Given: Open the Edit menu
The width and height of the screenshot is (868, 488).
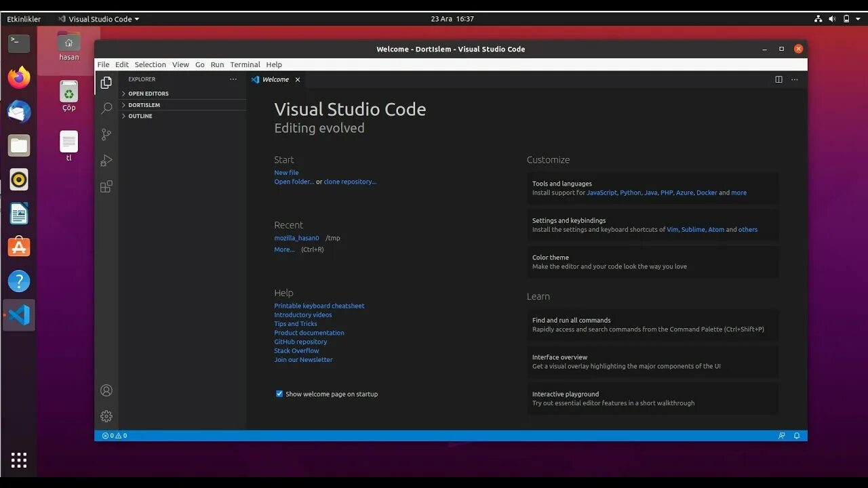Looking at the screenshot, I should 122,64.
